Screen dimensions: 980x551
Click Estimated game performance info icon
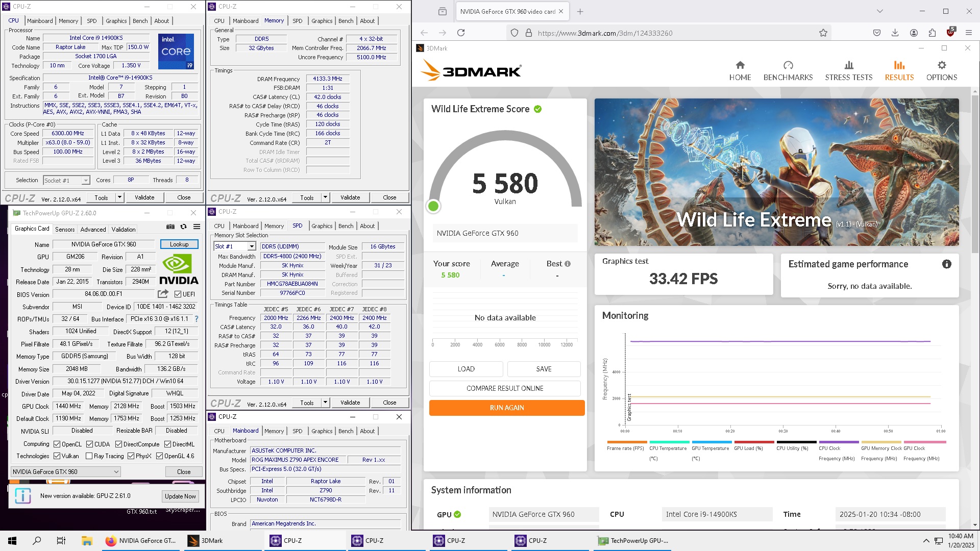point(947,264)
